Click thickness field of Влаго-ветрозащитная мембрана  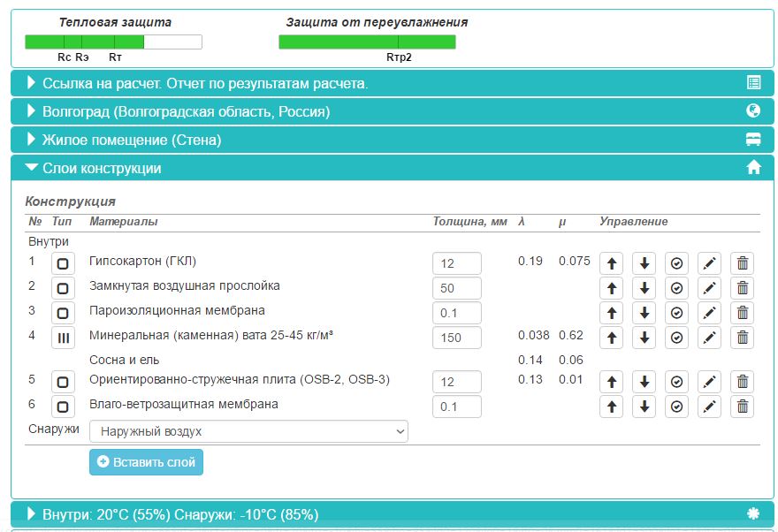point(457,407)
